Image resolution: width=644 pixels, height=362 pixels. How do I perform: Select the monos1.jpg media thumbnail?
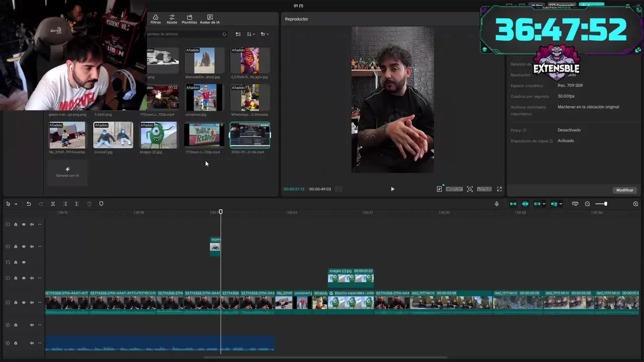coord(113,135)
